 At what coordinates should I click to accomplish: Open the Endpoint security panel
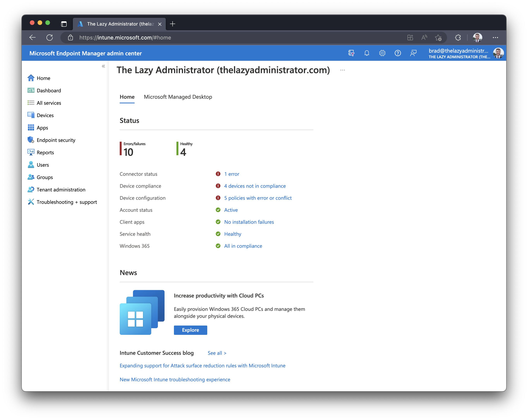pyautogui.click(x=55, y=140)
